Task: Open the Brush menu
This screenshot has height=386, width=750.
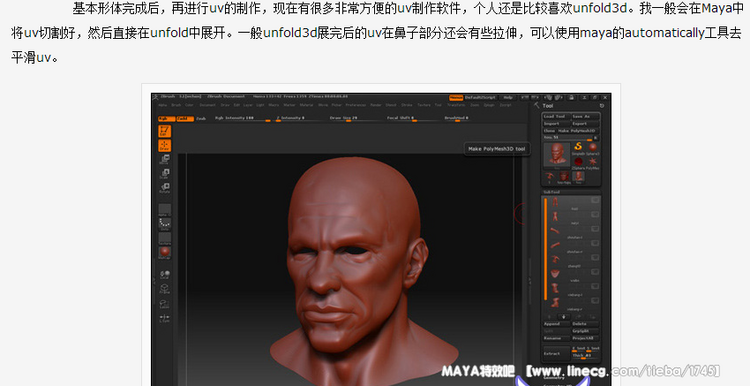Action: pyautogui.click(x=176, y=105)
